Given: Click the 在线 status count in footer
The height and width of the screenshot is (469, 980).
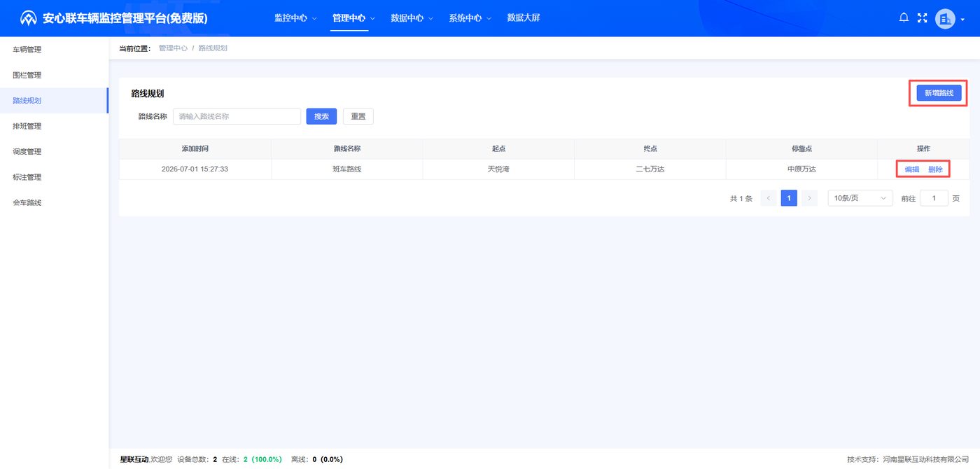Looking at the screenshot, I should pyautogui.click(x=252, y=459).
